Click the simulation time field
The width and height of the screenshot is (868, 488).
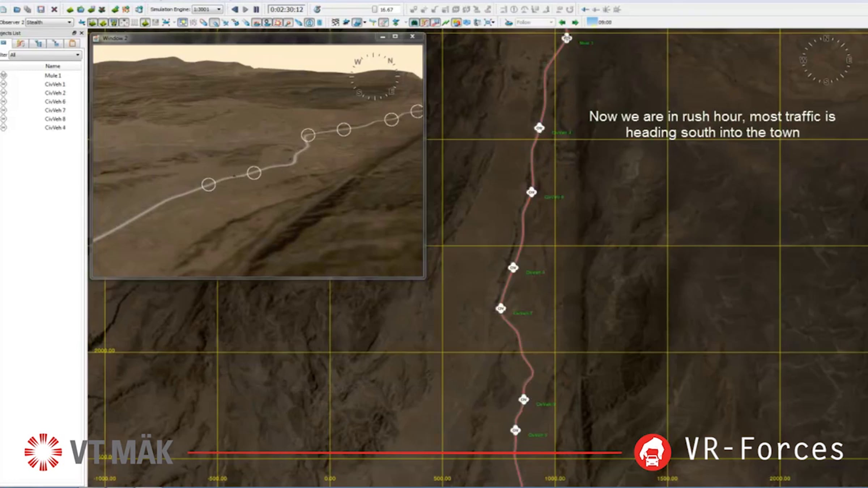coord(286,9)
